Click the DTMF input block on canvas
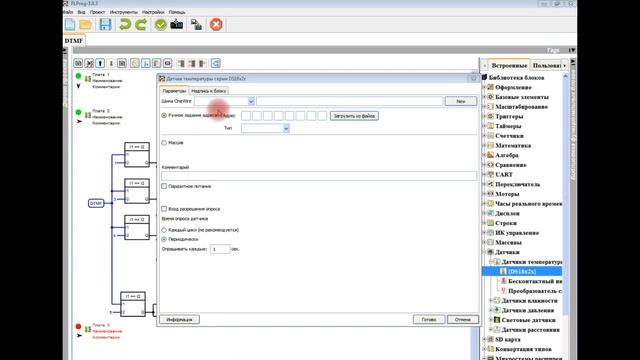 tap(96, 203)
